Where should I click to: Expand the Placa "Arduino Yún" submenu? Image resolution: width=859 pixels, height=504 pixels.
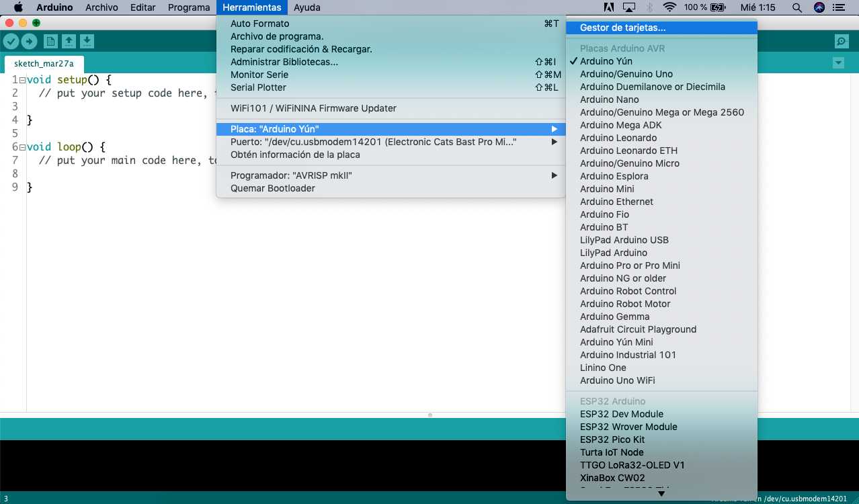click(x=391, y=129)
